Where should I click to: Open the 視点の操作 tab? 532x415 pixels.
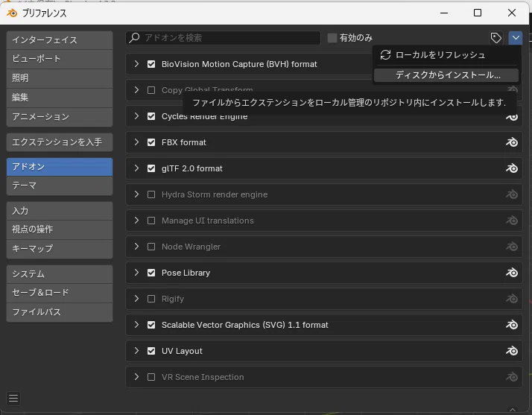(x=60, y=229)
